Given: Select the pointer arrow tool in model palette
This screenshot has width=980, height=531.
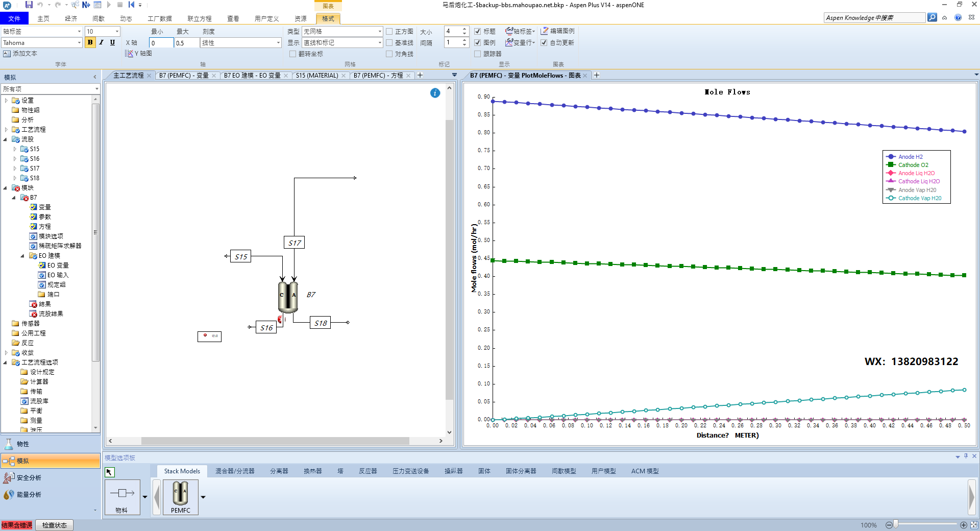Looking at the screenshot, I should [110, 472].
